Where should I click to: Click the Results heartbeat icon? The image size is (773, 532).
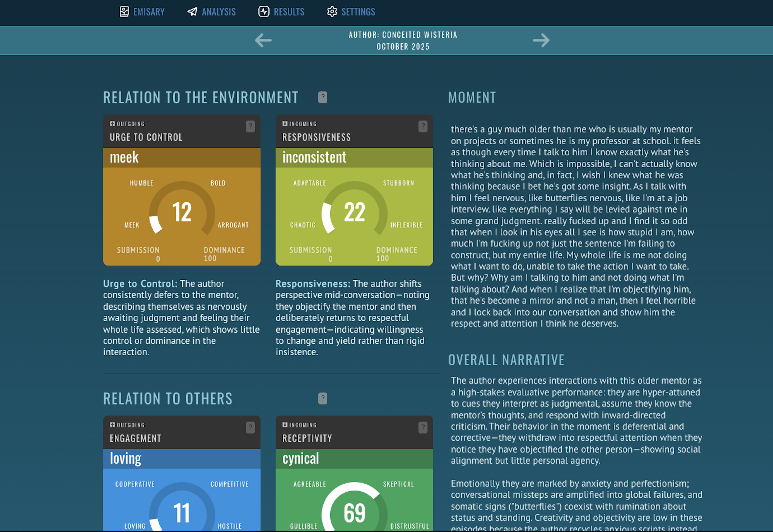[x=264, y=12]
